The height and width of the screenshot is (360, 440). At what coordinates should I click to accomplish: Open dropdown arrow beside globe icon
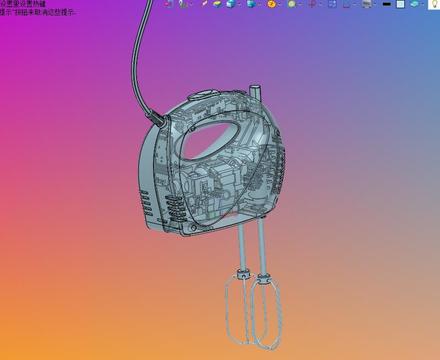259,4
